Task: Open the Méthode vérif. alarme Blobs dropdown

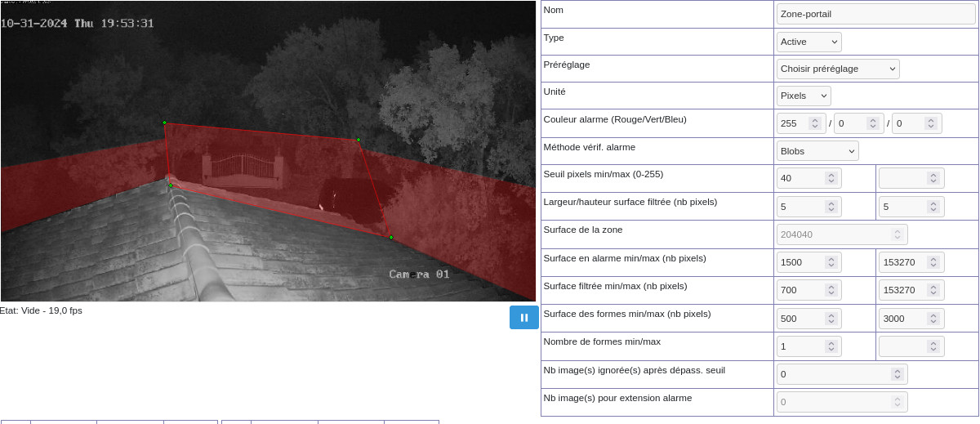Action: [817, 151]
